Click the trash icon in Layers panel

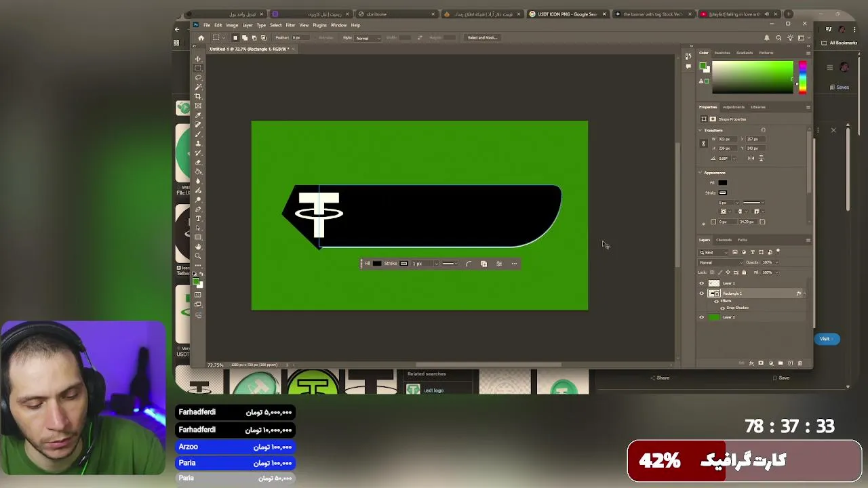click(800, 363)
